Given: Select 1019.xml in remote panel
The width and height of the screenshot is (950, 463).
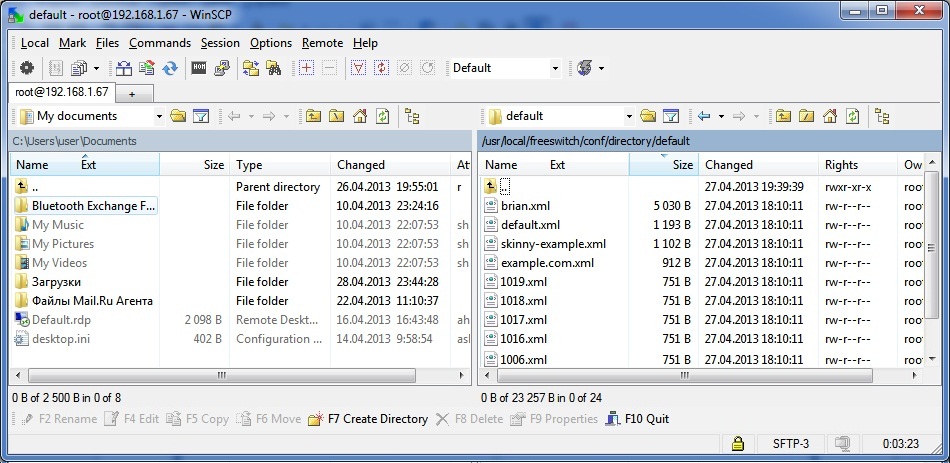Looking at the screenshot, I should coord(516,282).
